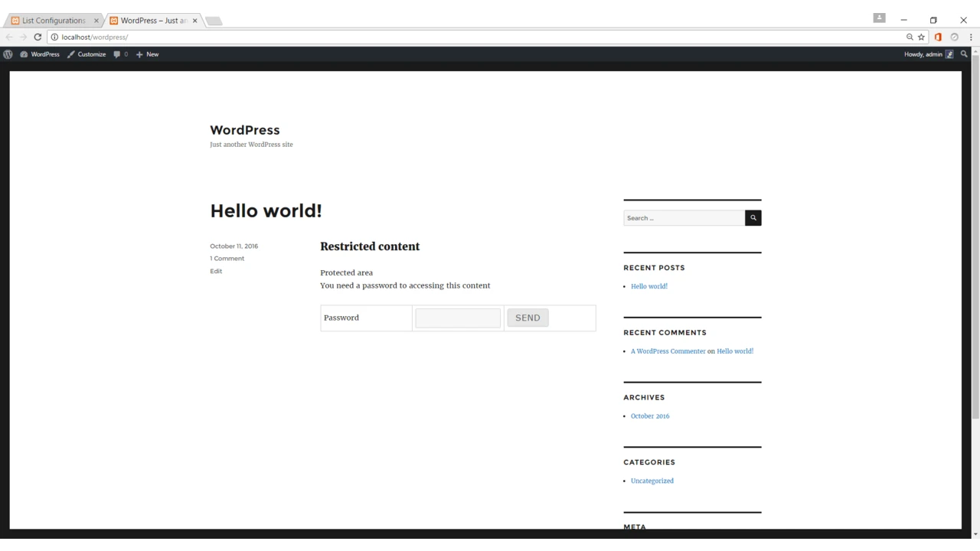Open the Hello world! post title
980x551 pixels.
266,210
